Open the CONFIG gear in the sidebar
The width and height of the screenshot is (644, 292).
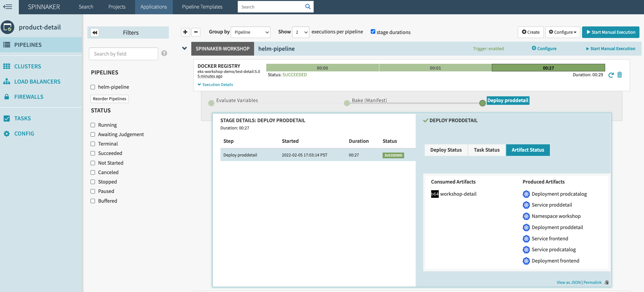click(x=6, y=133)
